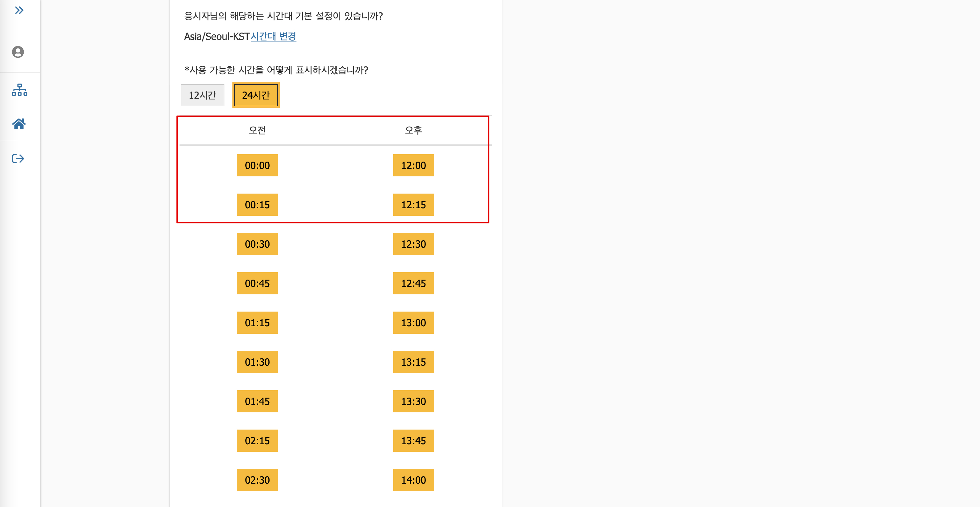Go to home via house icon
Image resolution: width=980 pixels, height=507 pixels.
pos(19,124)
